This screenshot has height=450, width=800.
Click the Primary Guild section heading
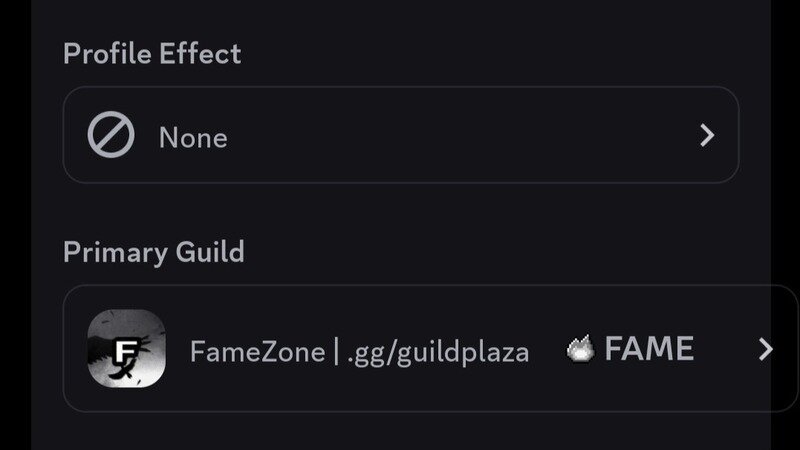pyautogui.click(x=154, y=252)
